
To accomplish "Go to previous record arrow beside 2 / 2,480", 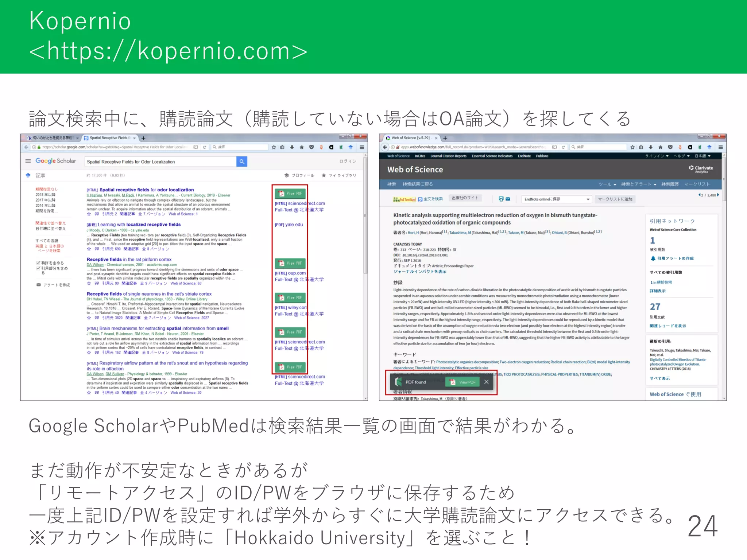I will point(699,195).
